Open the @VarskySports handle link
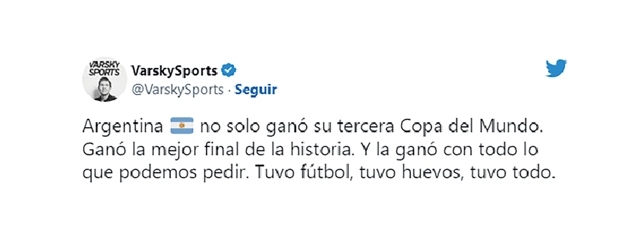 [x=177, y=90]
